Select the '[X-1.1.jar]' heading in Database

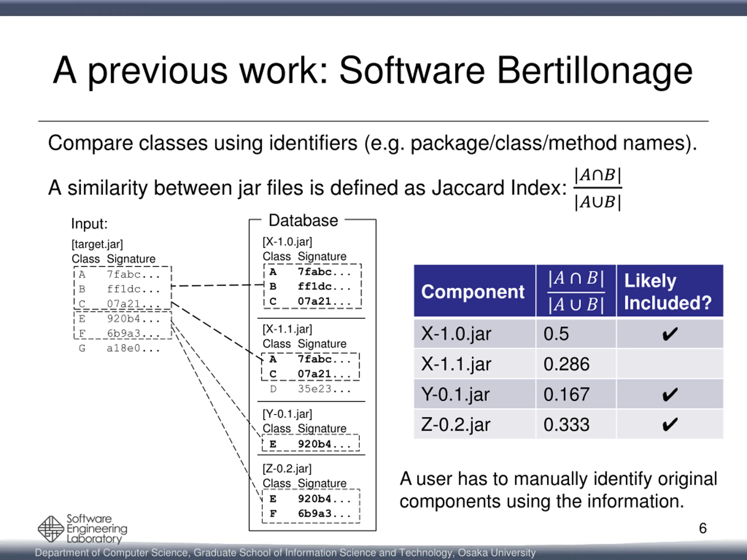[x=287, y=329]
